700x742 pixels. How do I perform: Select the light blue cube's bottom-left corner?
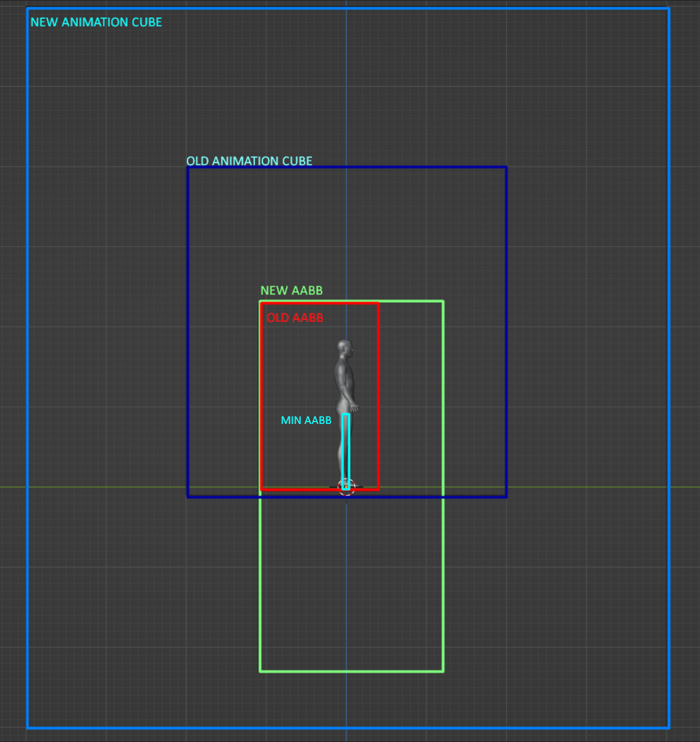pos(28,727)
